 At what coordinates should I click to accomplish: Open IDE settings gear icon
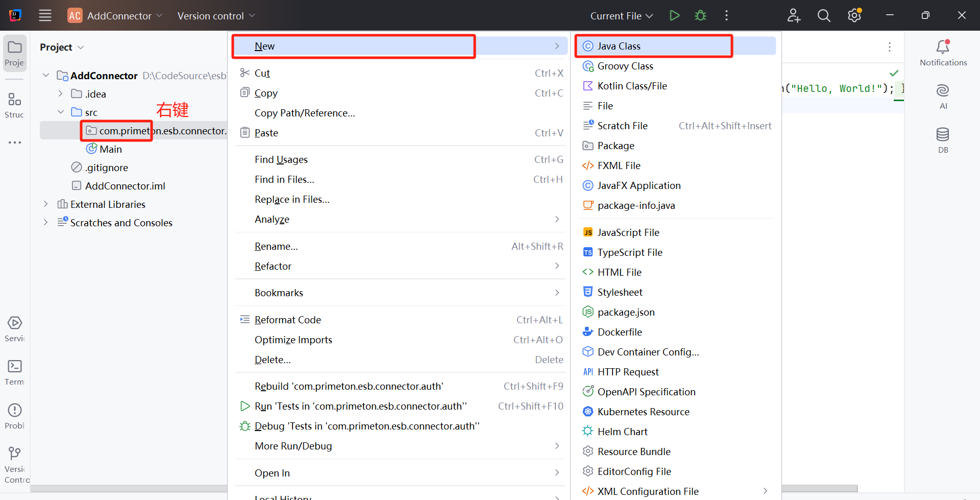pyautogui.click(x=854, y=16)
